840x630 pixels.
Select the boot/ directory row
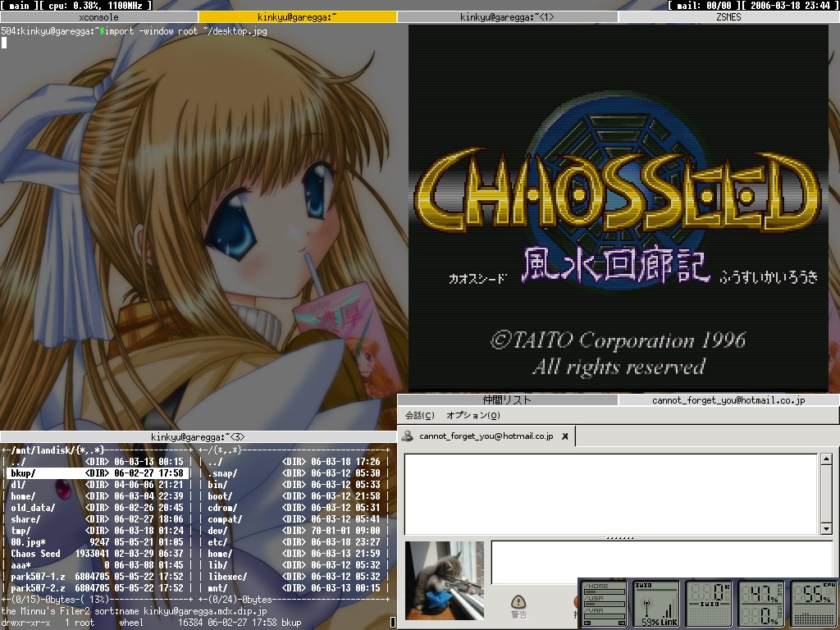[x=294, y=496]
